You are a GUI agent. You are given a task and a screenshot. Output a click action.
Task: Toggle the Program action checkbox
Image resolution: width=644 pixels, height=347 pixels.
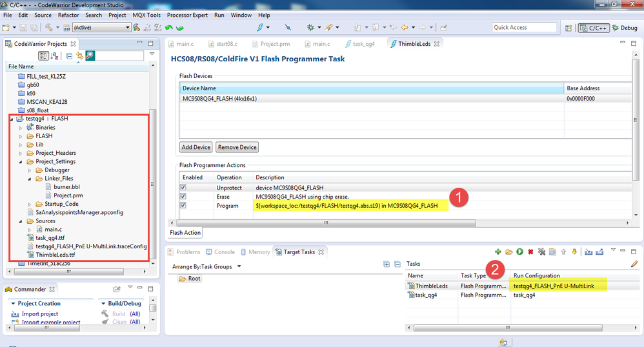pyautogui.click(x=183, y=205)
